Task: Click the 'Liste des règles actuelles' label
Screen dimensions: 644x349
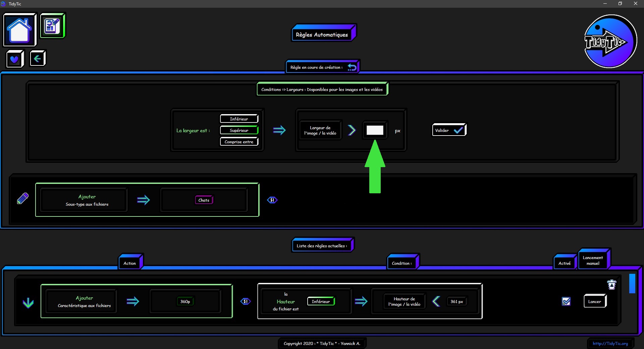Action: tap(323, 245)
